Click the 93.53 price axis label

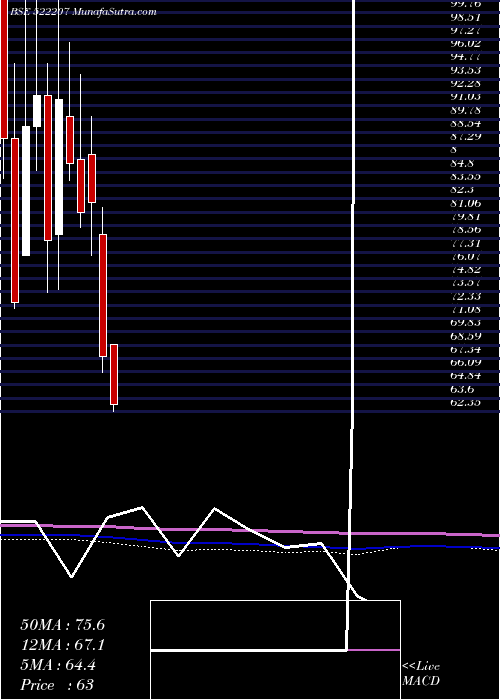pos(466,70)
